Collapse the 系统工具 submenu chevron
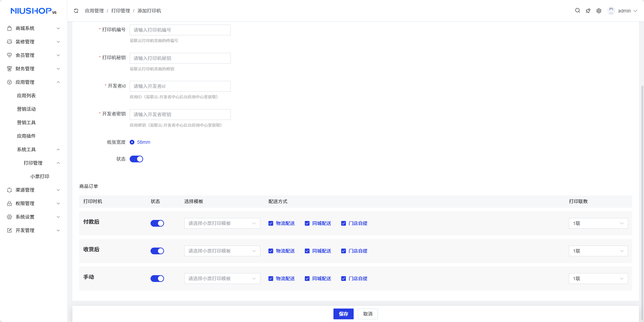Viewport: 644px width, 322px height. (58, 150)
